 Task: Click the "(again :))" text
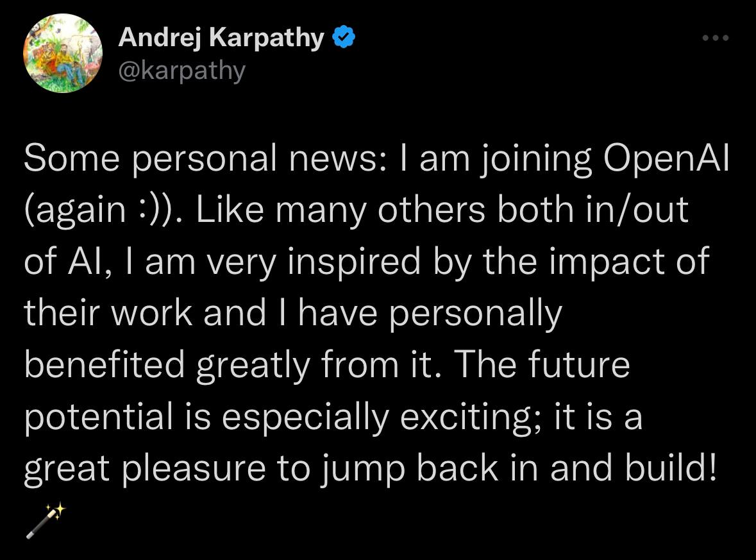pyautogui.click(x=103, y=211)
